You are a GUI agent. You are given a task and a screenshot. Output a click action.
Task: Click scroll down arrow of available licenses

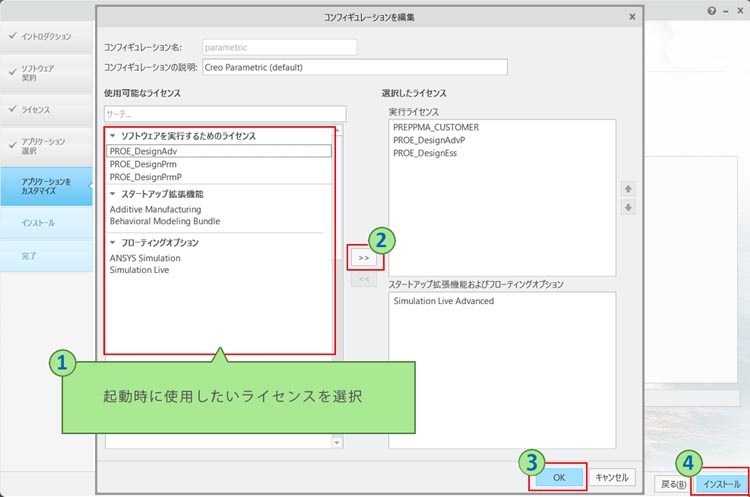pyautogui.click(x=337, y=442)
